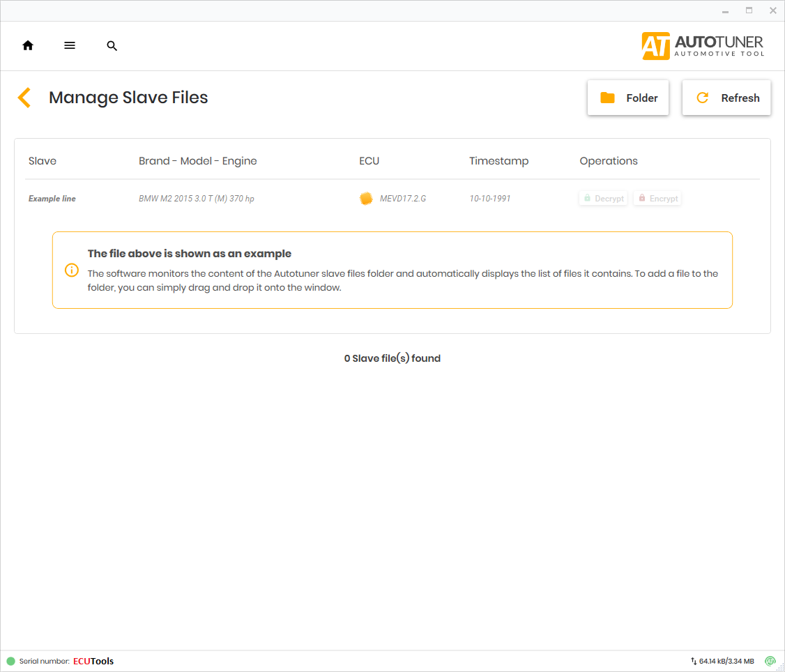Image resolution: width=785 pixels, height=672 pixels.
Task: Sort by the Timestamp column header
Action: coord(498,161)
